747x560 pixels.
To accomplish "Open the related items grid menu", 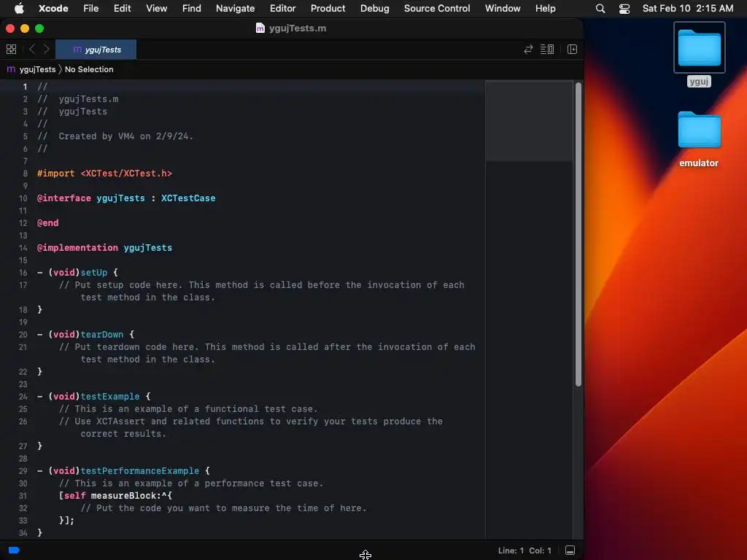I will click(11, 49).
